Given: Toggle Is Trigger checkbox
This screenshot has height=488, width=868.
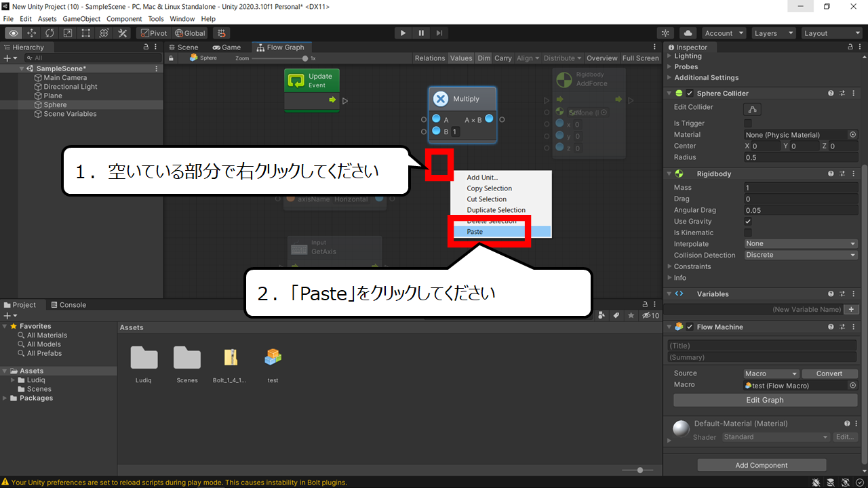Looking at the screenshot, I should (x=748, y=123).
